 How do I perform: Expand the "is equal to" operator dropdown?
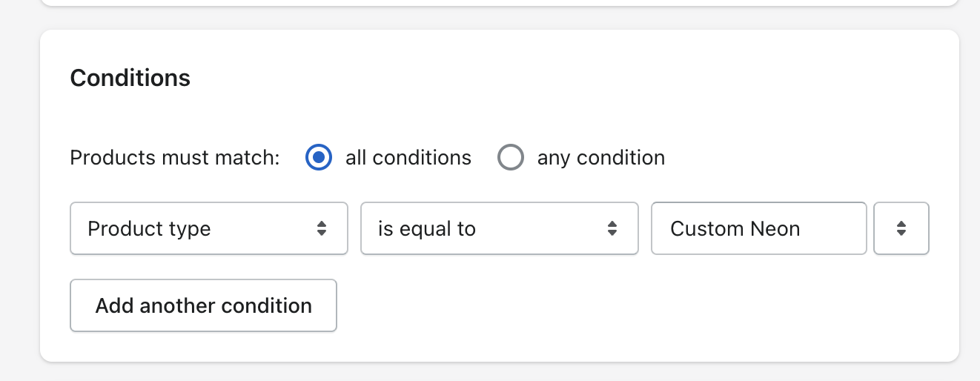(499, 228)
